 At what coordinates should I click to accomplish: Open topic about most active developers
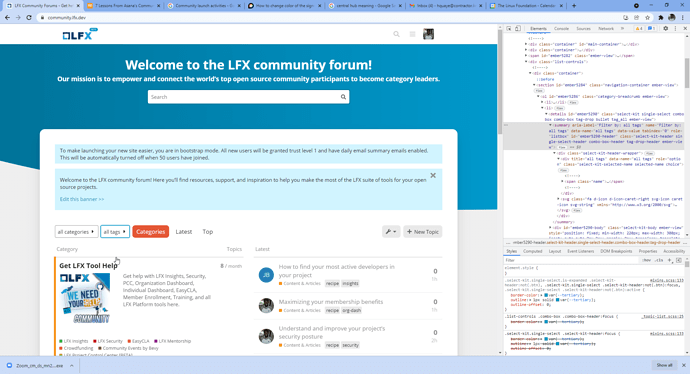[337, 271]
